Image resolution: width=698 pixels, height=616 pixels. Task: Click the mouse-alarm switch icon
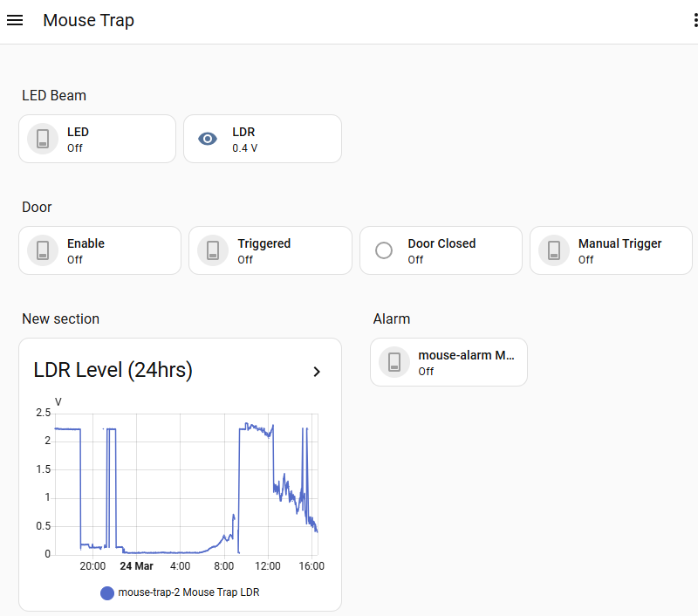click(394, 362)
